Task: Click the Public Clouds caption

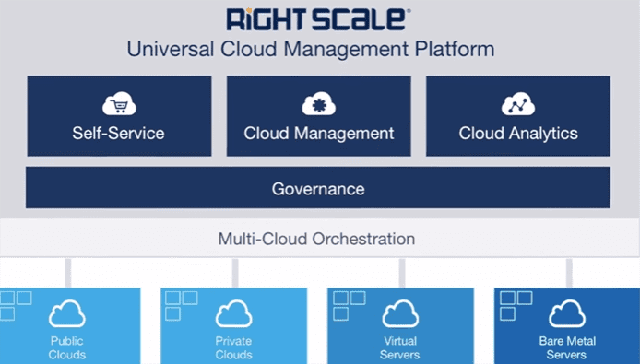Action: click(67, 347)
